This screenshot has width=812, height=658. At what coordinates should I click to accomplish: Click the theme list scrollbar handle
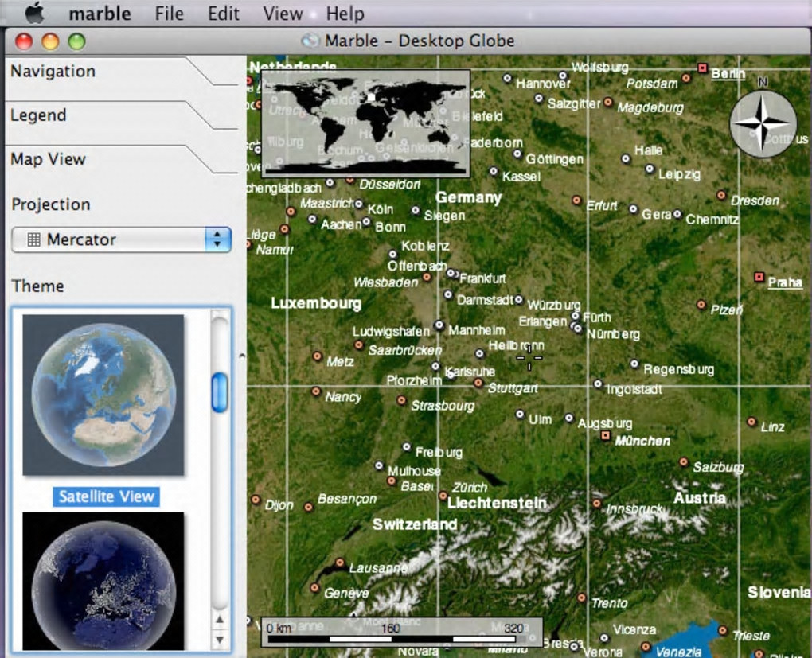220,393
